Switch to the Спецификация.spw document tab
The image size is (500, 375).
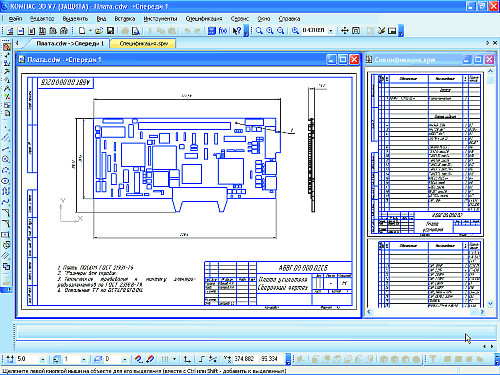tap(143, 43)
